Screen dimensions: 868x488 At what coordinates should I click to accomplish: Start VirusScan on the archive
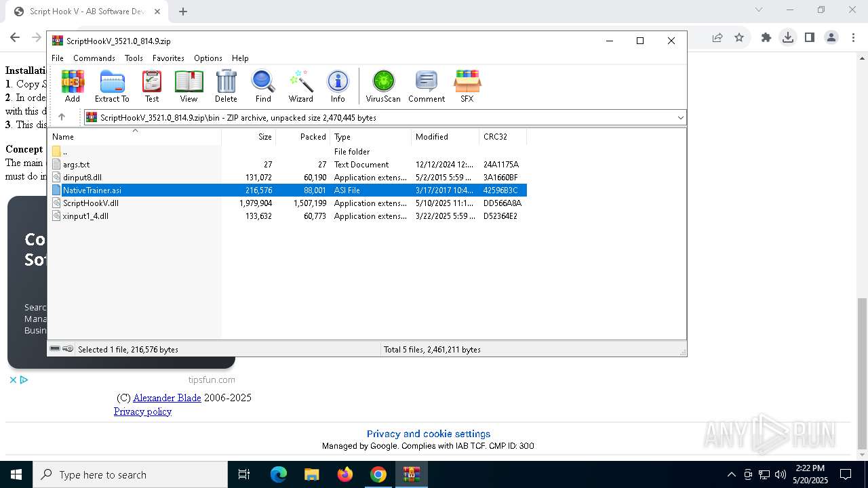click(x=383, y=86)
